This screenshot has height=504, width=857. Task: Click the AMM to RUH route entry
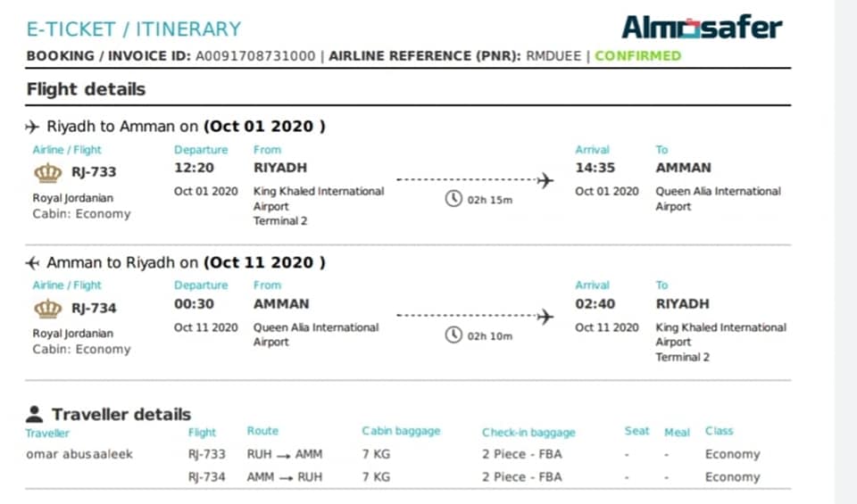pyautogui.click(x=284, y=476)
